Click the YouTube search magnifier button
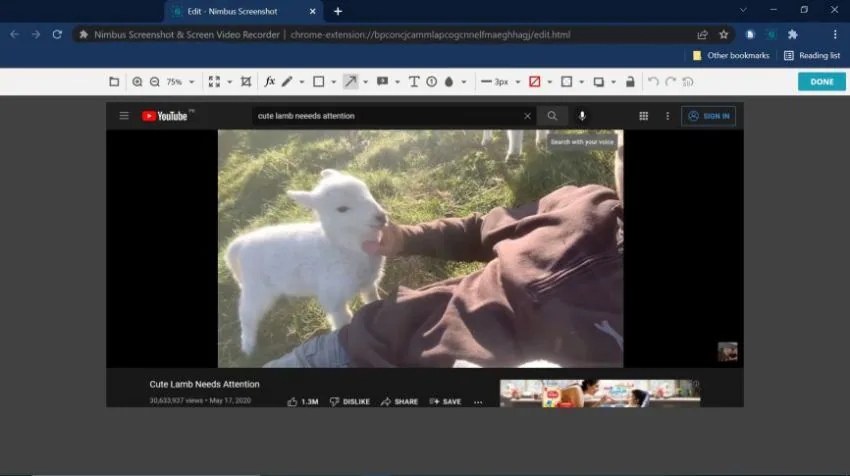 tap(552, 116)
